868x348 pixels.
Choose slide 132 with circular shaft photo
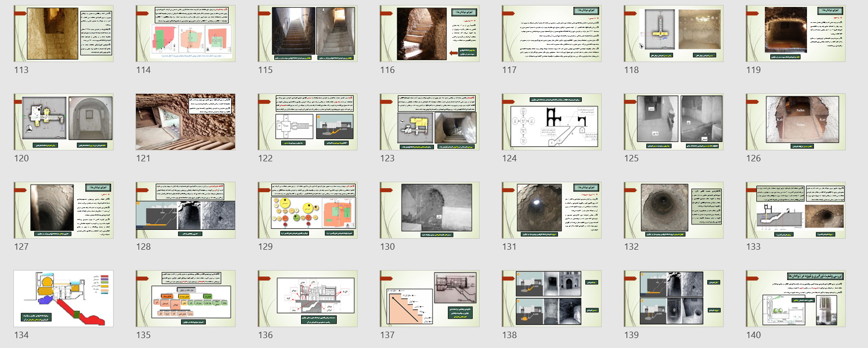tap(674, 210)
